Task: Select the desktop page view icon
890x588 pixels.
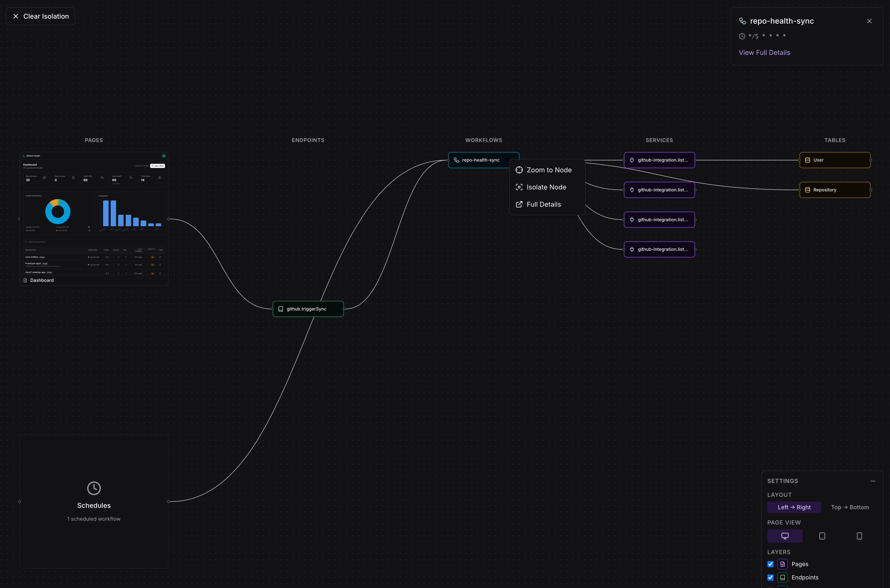Action: tap(785, 536)
